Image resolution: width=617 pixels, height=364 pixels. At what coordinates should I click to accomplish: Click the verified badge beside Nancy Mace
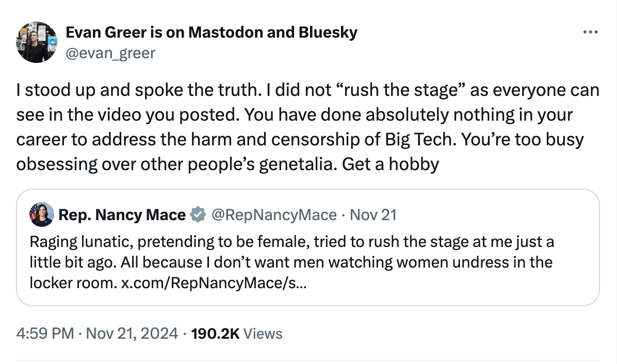pyautogui.click(x=198, y=214)
